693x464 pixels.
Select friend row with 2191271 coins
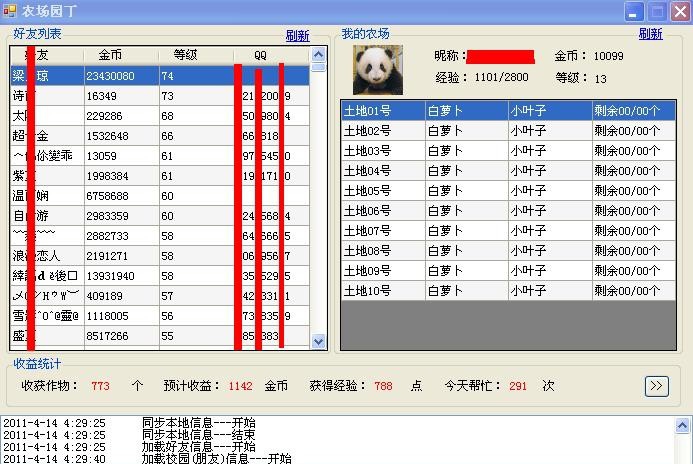point(160,256)
